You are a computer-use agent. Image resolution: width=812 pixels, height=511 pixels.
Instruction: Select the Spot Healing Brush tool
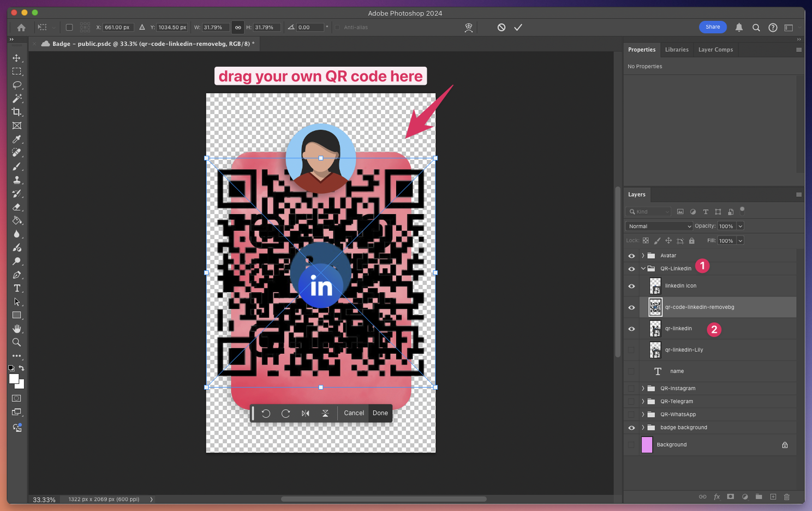coord(17,153)
